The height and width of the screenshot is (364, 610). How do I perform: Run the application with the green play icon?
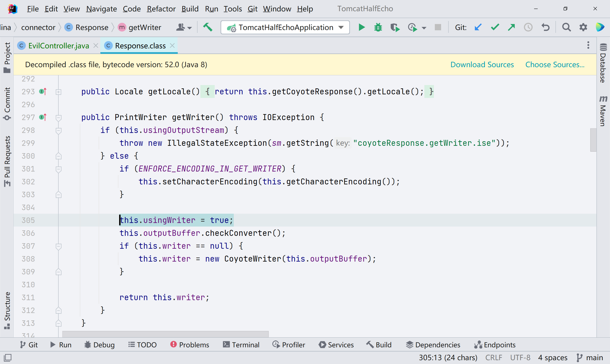click(361, 27)
